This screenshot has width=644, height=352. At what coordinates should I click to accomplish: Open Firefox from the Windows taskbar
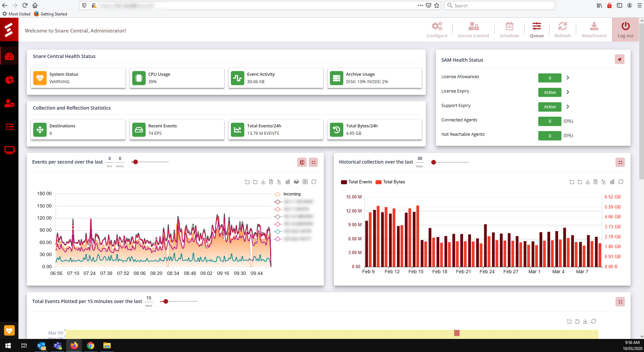pos(74,346)
